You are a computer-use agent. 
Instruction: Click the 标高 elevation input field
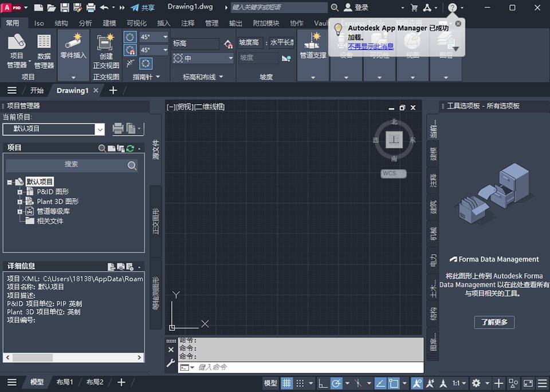click(x=195, y=44)
